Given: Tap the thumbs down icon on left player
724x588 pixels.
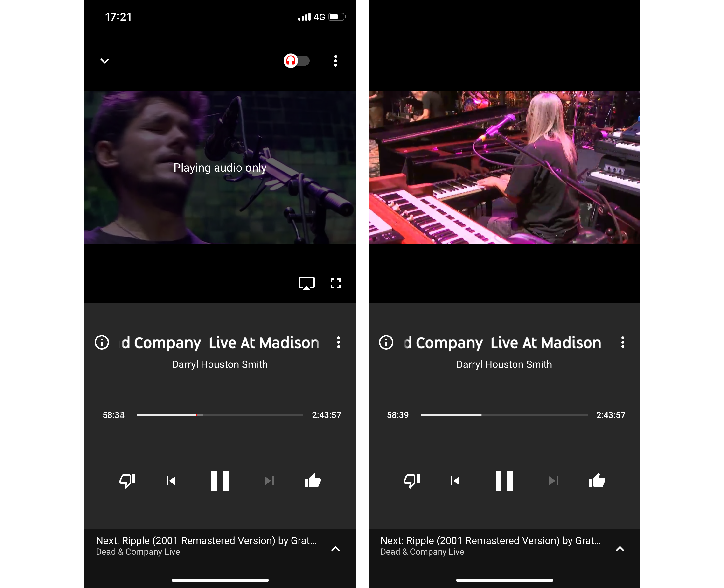Looking at the screenshot, I should [x=126, y=480].
